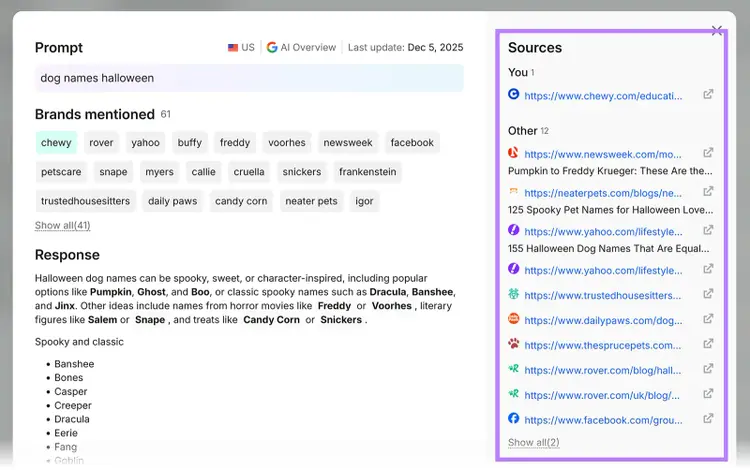The height and width of the screenshot is (470, 750).
Task: Open the newsweek.com/mo... source link
Action: click(x=603, y=154)
